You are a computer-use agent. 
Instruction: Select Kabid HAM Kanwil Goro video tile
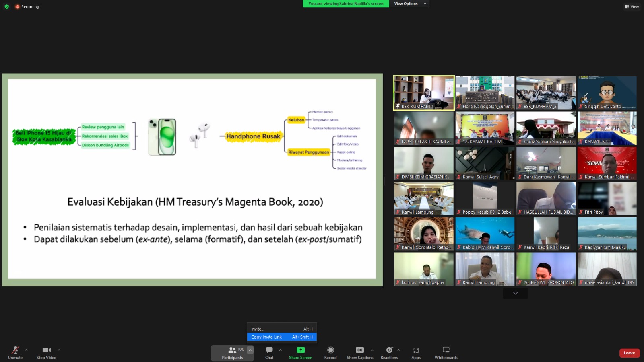click(485, 234)
